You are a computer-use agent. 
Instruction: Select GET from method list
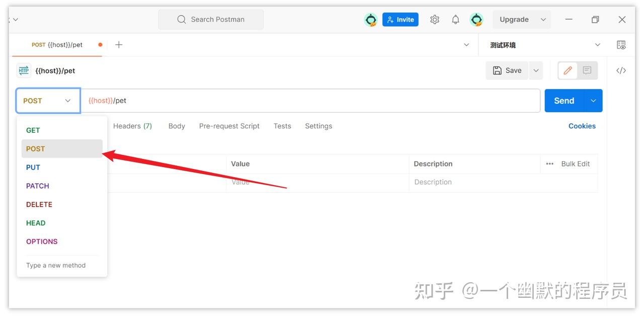coord(62,130)
